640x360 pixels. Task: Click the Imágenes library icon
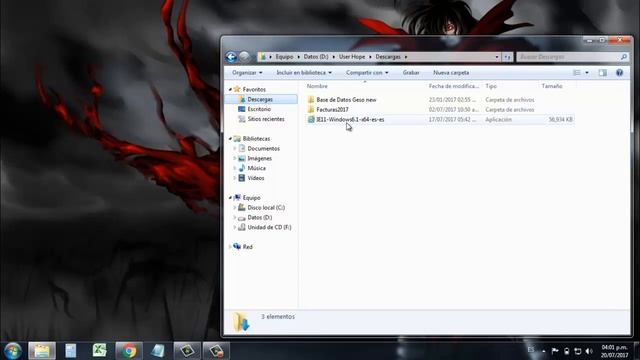click(242, 158)
